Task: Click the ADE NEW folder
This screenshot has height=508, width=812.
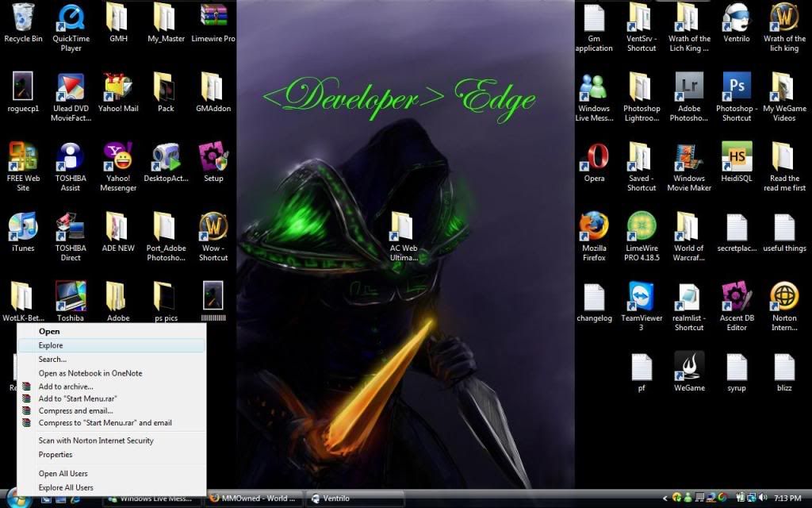Action: [x=118, y=226]
